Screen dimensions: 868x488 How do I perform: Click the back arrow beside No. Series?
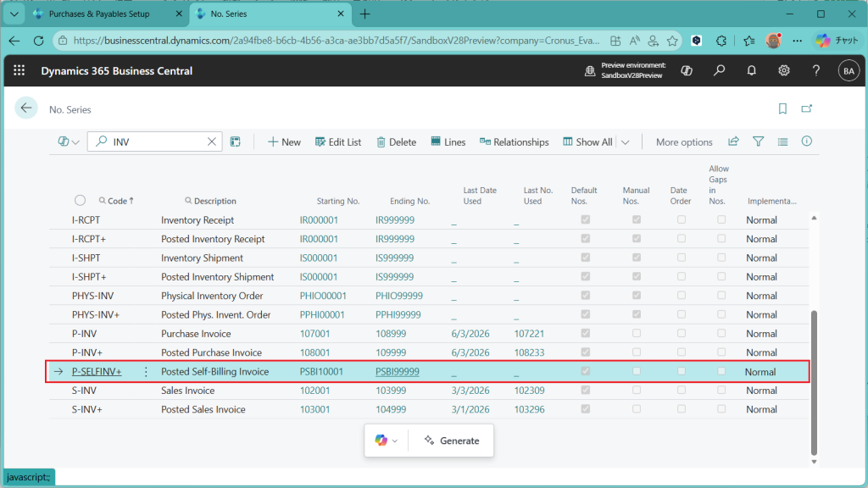[x=26, y=108]
